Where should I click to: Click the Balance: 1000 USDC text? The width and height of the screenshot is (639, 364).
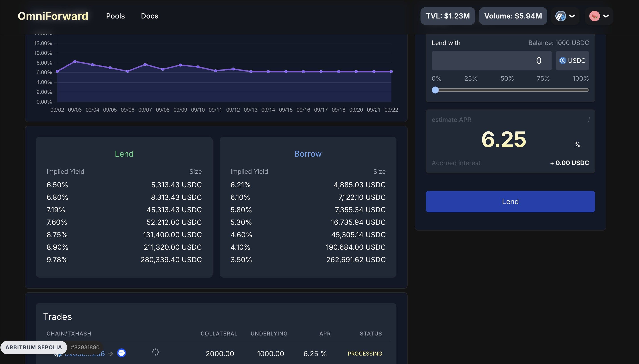[559, 43]
